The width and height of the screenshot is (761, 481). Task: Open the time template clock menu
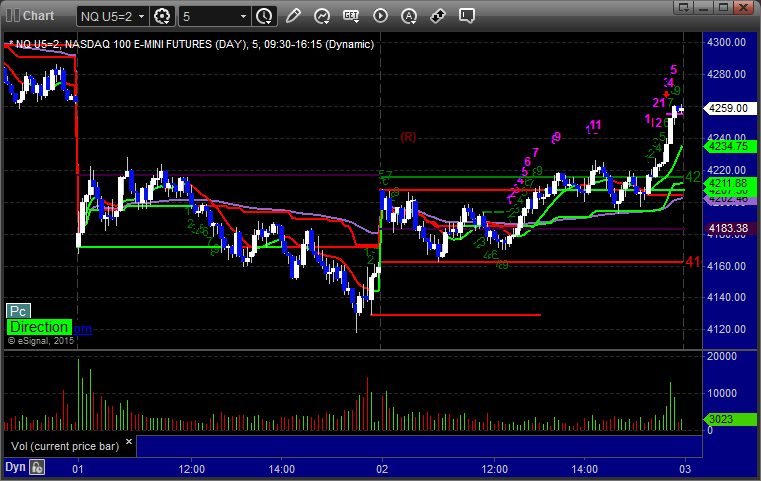pyautogui.click(x=265, y=16)
